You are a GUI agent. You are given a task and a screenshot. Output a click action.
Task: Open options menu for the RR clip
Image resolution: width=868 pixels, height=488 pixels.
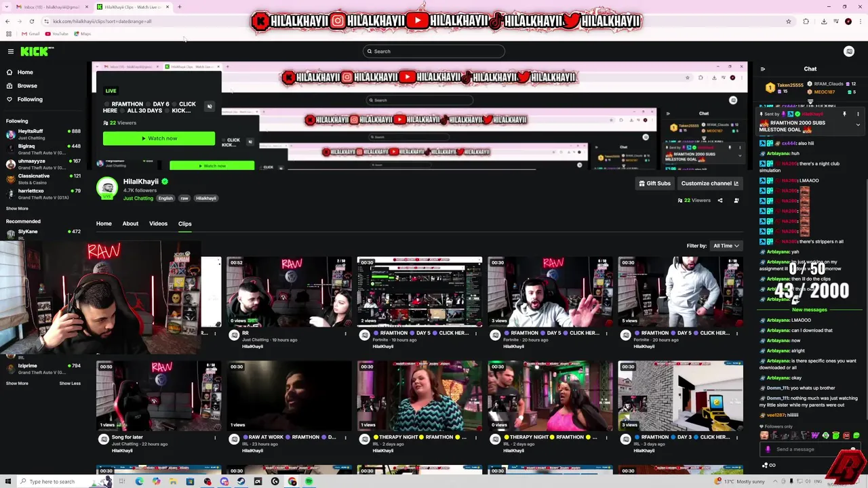tap(345, 333)
